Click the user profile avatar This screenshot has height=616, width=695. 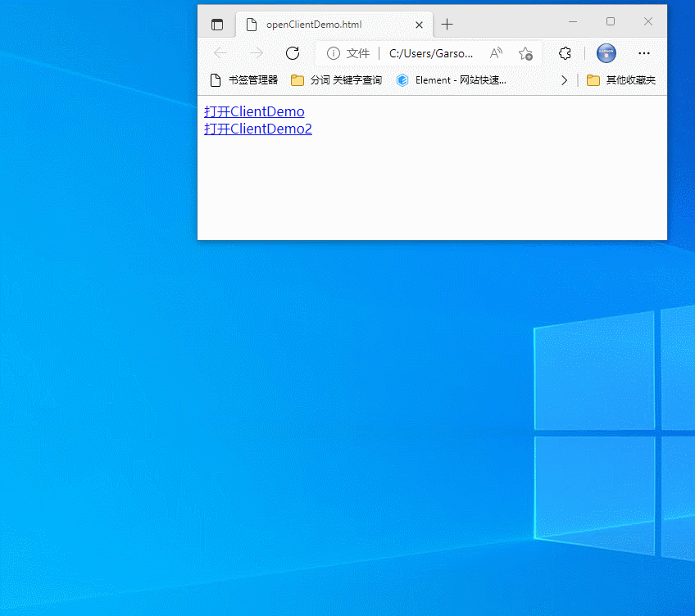(x=606, y=53)
